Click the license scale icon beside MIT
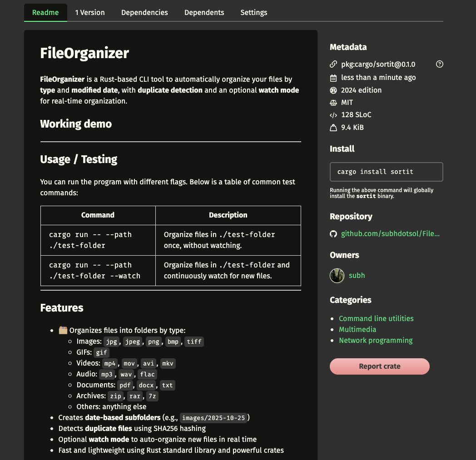Image resolution: width=476 pixels, height=460 pixels. 333,103
